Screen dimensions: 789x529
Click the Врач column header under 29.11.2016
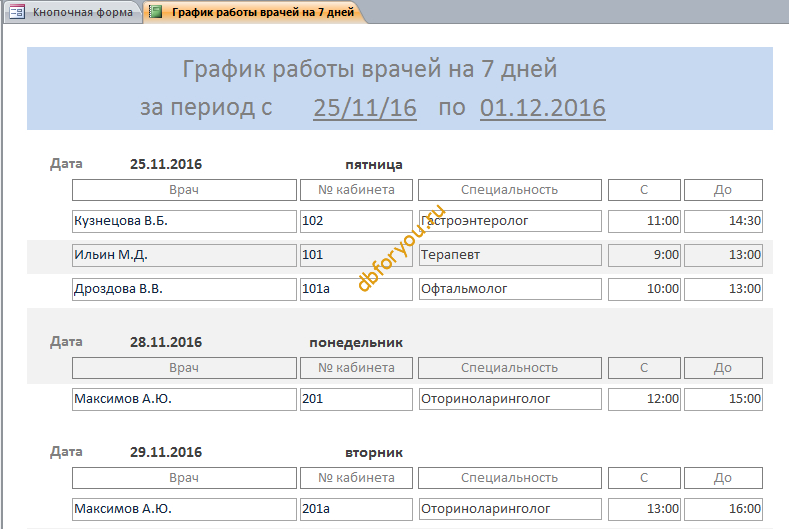point(184,478)
